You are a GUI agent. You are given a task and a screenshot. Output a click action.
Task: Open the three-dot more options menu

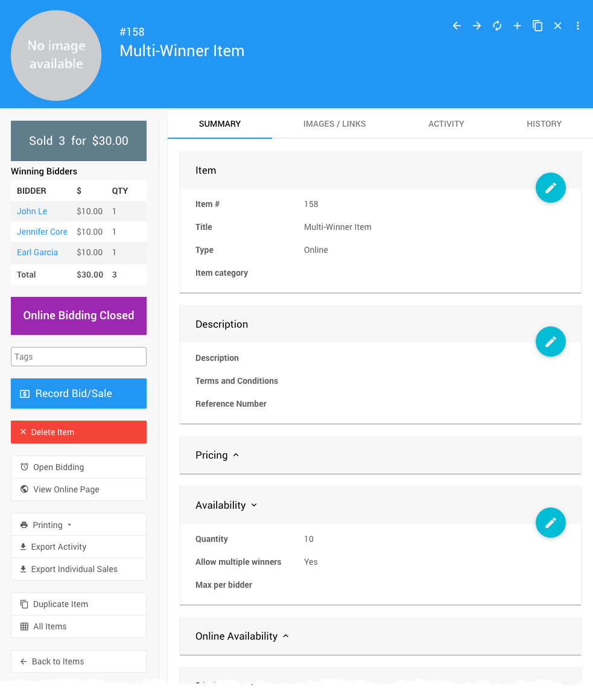tap(577, 26)
